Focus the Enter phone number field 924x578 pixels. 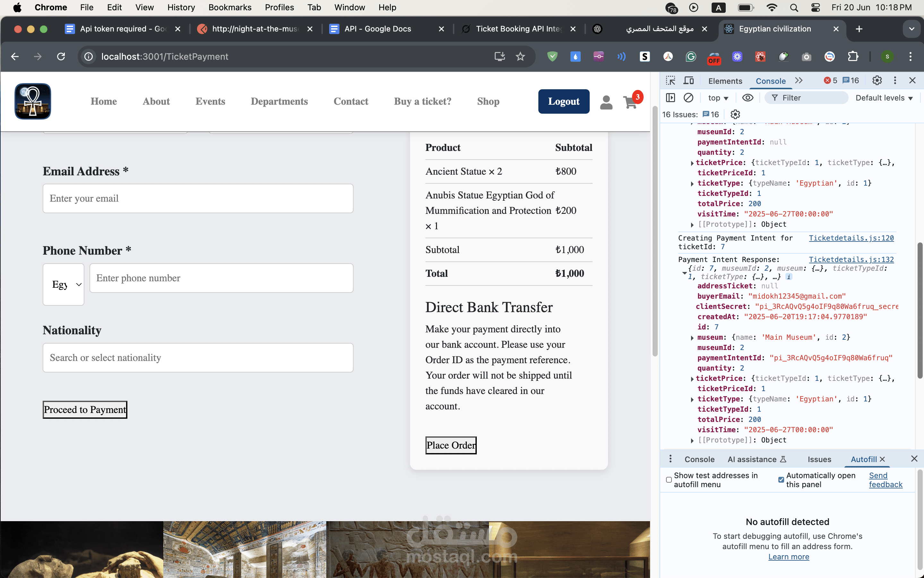(x=221, y=278)
